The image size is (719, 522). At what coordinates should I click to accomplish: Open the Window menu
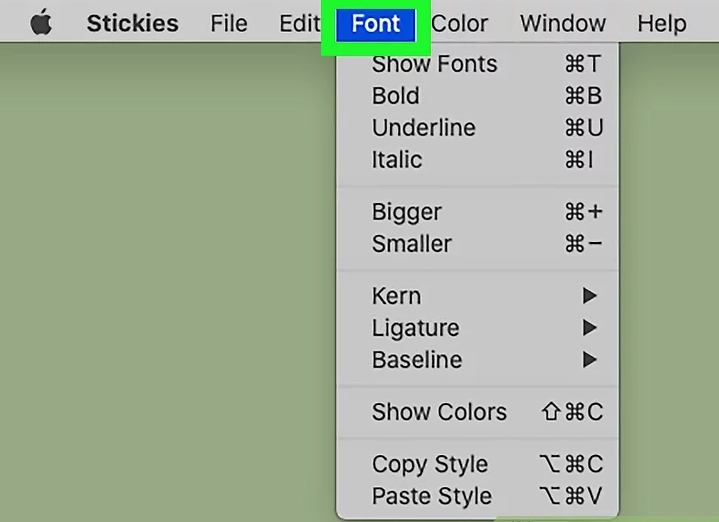point(563,23)
